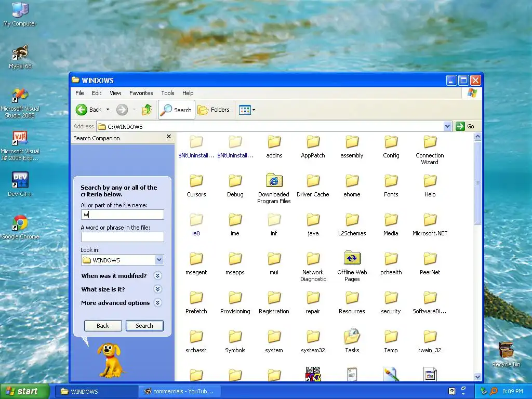Show the Folders pane
532x399 pixels.
[214, 110]
